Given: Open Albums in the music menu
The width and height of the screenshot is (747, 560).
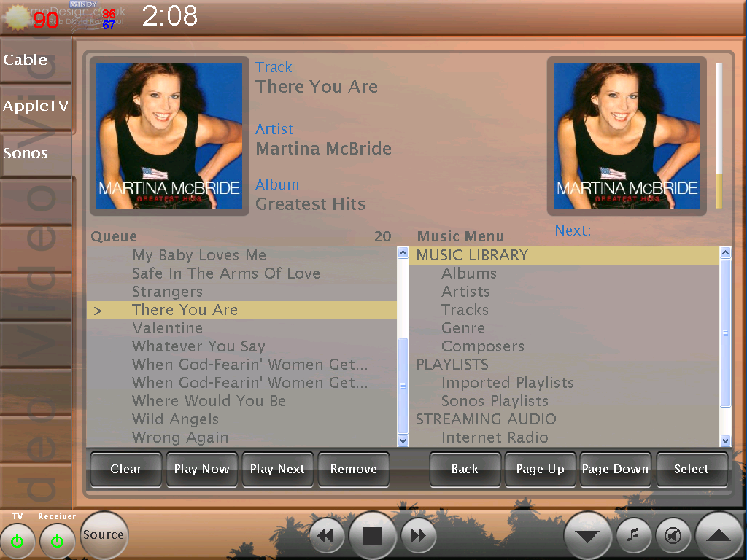Looking at the screenshot, I should pyautogui.click(x=564, y=273).
